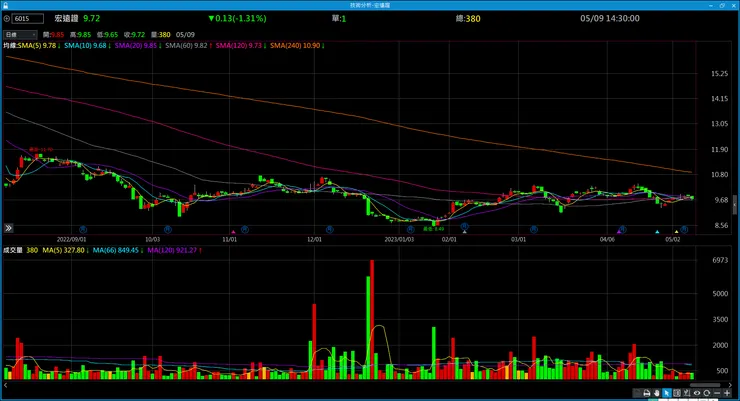Click the print icon in the bottom toolbar

[647, 393]
